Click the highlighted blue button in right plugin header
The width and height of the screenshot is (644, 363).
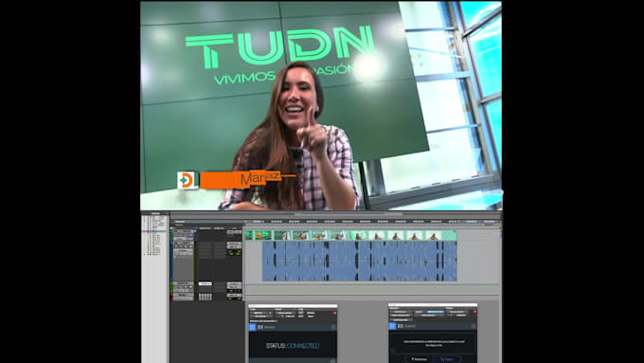436,312
